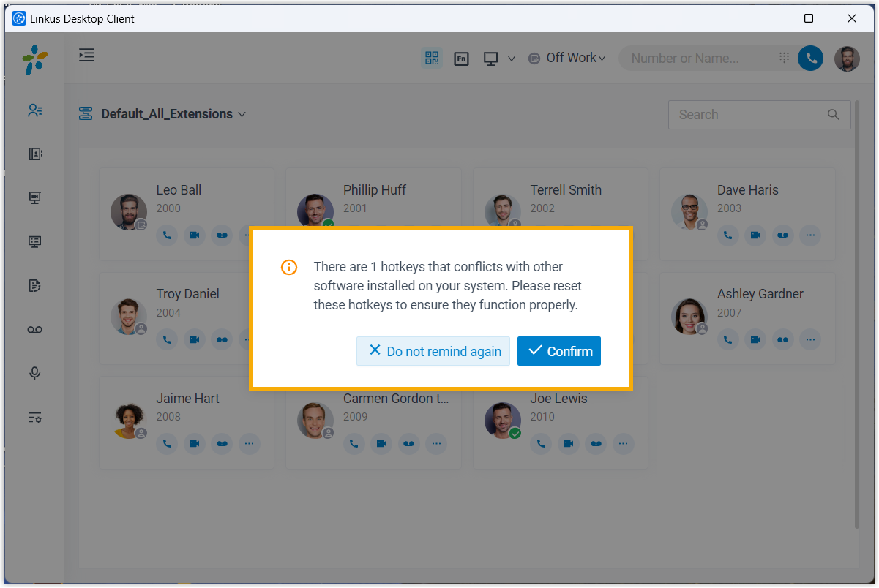This screenshot has width=879, height=588.
Task: Click Do not remind again
Action: click(x=433, y=351)
